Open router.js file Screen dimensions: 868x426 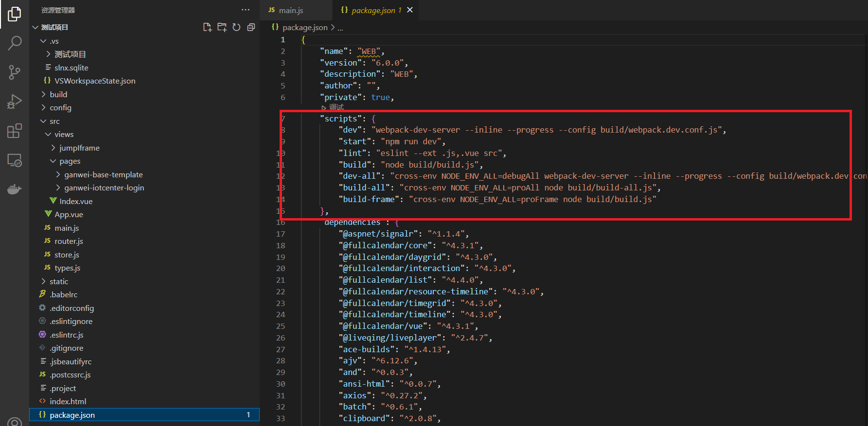point(144,241)
